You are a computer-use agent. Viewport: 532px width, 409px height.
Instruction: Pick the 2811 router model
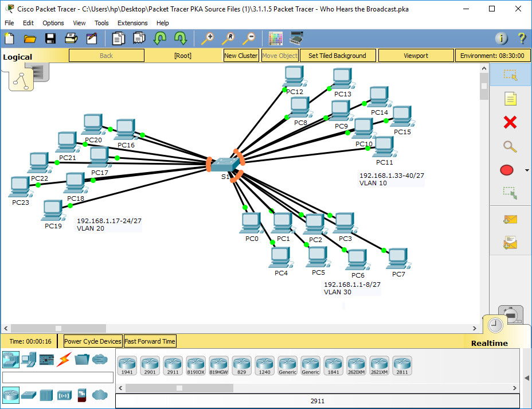[402, 365]
